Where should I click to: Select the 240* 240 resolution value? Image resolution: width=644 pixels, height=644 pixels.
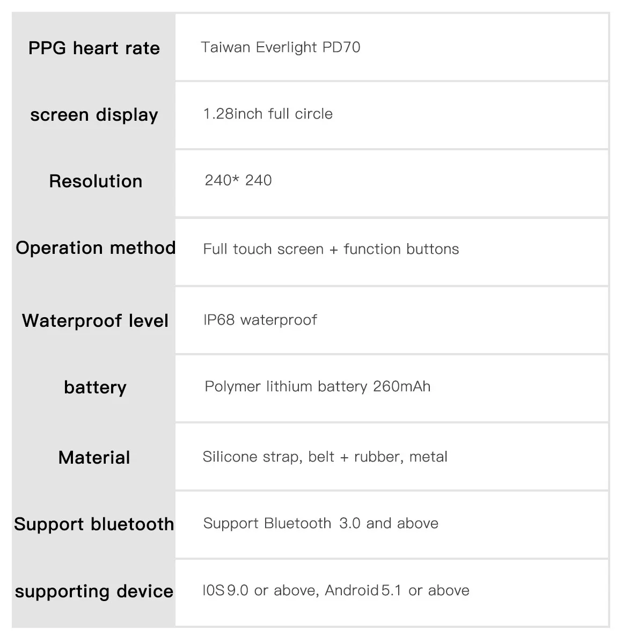238,180
